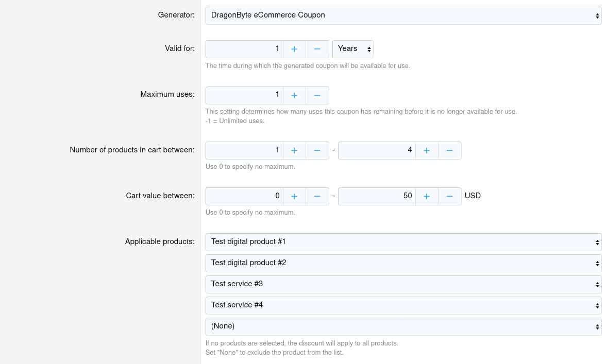Change the Test service #3 selection
607x364 pixels.
coord(403,284)
